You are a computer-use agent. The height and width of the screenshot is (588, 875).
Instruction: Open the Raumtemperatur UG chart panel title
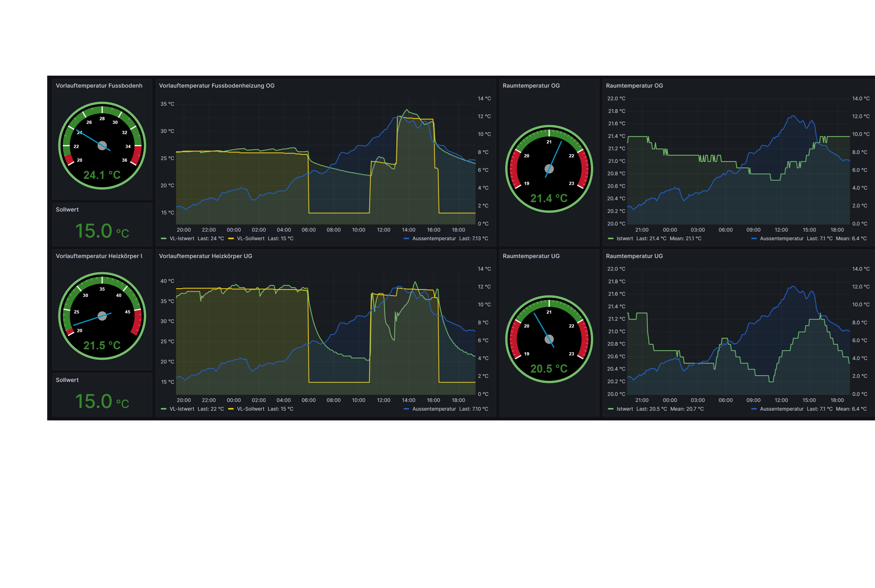pyautogui.click(x=634, y=256)
